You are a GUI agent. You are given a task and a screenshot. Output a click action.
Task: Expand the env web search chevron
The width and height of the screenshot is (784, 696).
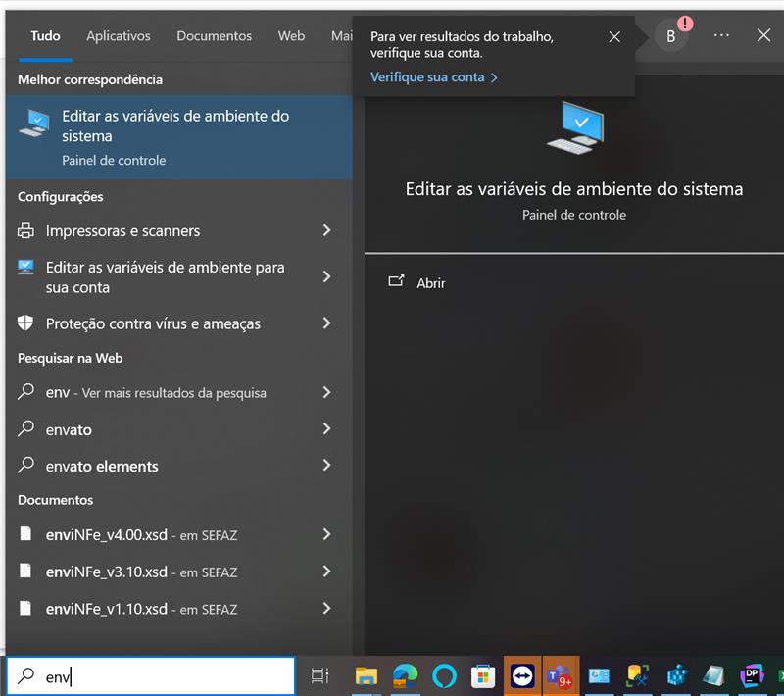click(x=327, y=392)
